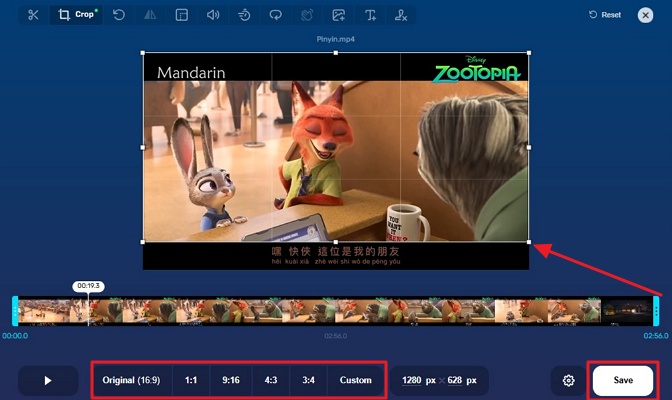The width and height of the screenshot is (672, 400).
Task: Click the Save button
Action: click(623, 380)
